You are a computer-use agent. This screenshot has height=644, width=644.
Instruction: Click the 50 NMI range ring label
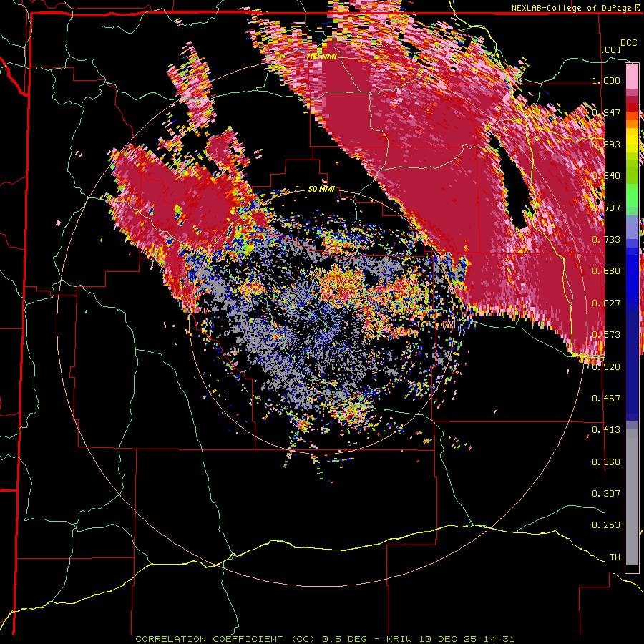click(321, 190)
